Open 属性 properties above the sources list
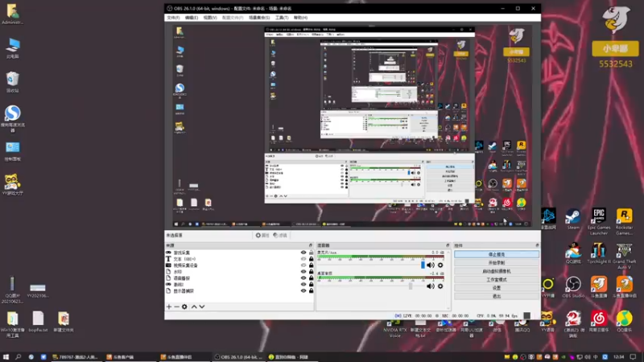 tap(262, 235)
